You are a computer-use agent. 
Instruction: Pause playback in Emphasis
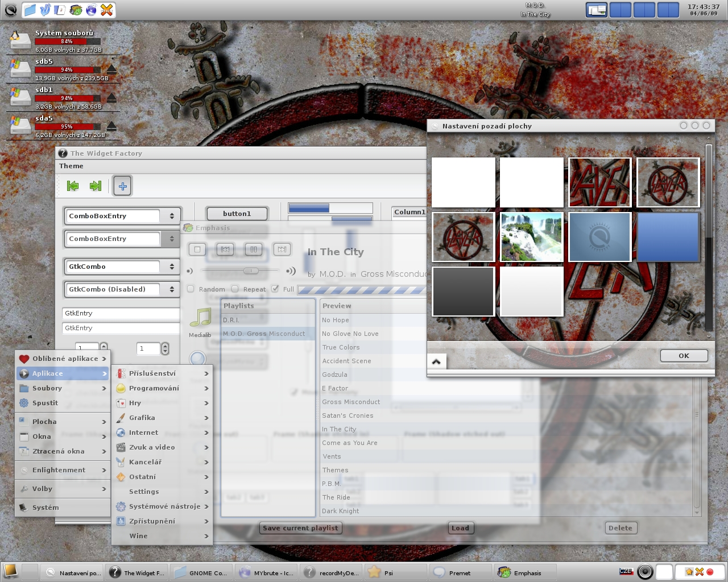coord(254,249)
